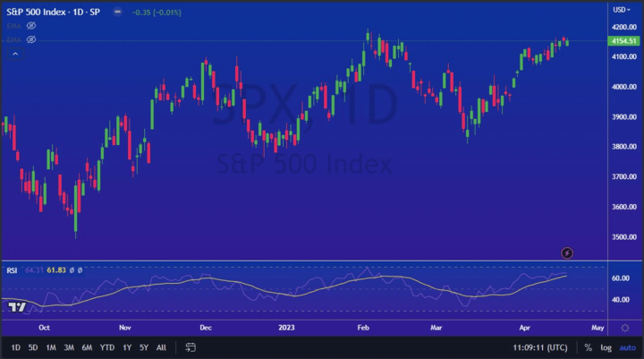Viewport: 644px width, 359px height.
Task: Toggle visibility of the first EMA indicator
Action: pos(31,26)
